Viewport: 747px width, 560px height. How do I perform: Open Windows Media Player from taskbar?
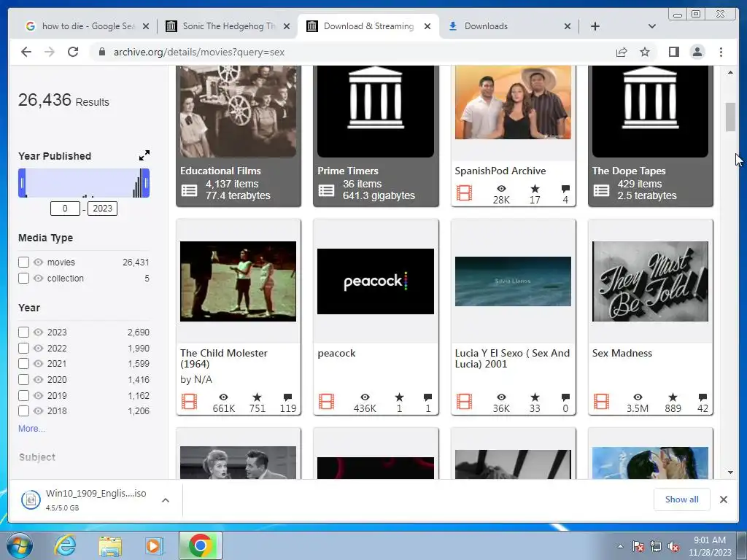pos(154,545)
